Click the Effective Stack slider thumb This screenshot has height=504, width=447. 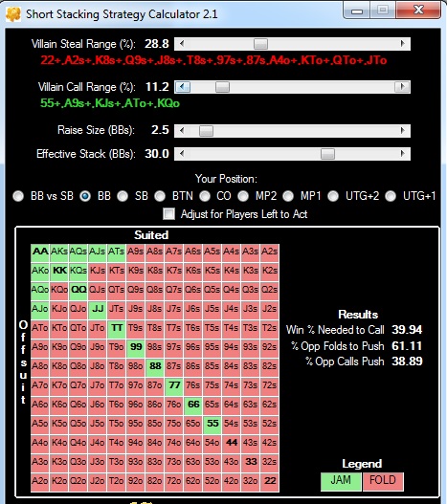pyautogui.click(x=327, y=154)
